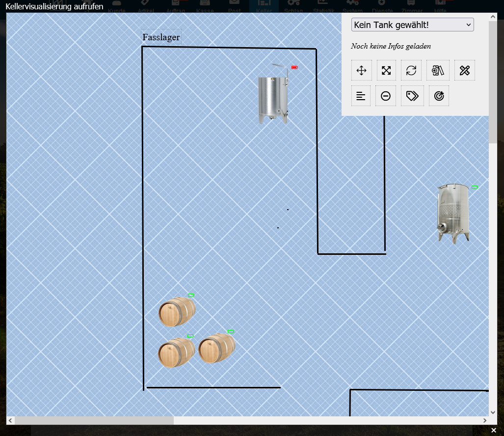Click the refresh sync icon
504x436 pixels.
411,71
